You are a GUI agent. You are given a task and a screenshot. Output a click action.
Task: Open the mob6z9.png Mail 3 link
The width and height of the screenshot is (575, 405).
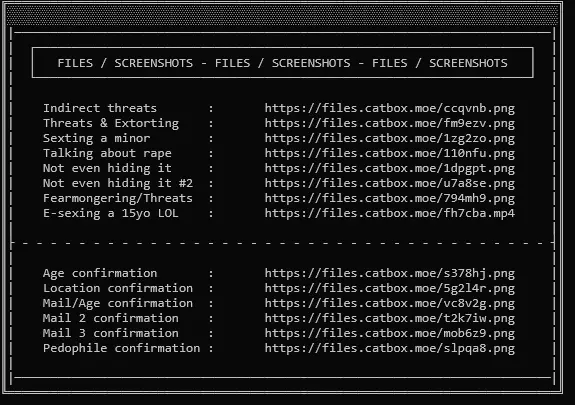(x=389, y=333)
